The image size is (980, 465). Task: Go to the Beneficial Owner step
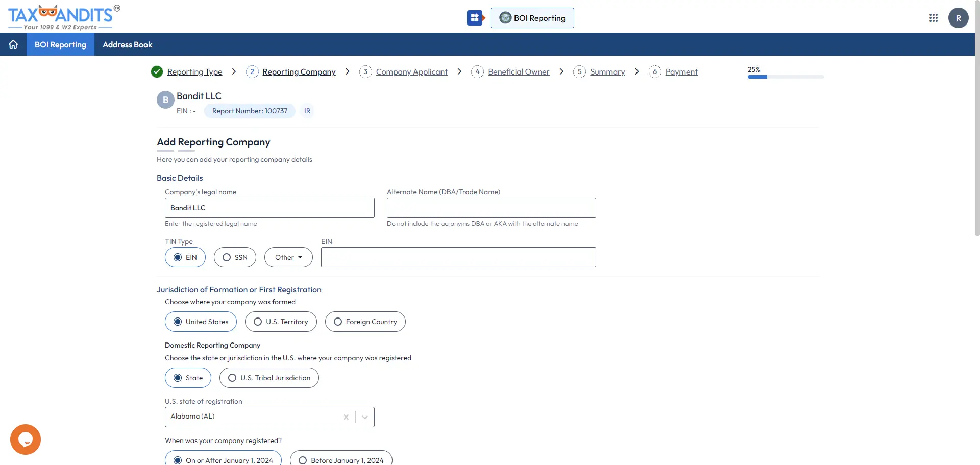click(519, 71)
